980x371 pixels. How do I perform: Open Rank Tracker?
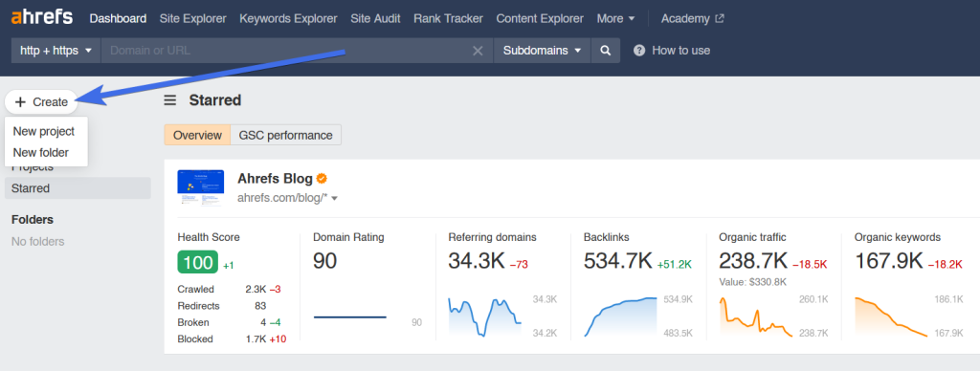448,19
